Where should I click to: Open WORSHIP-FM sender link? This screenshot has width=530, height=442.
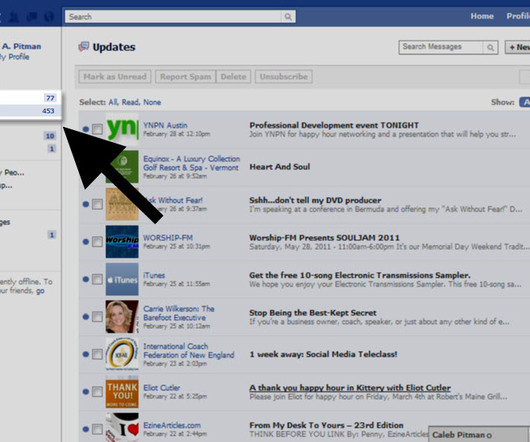168,238
